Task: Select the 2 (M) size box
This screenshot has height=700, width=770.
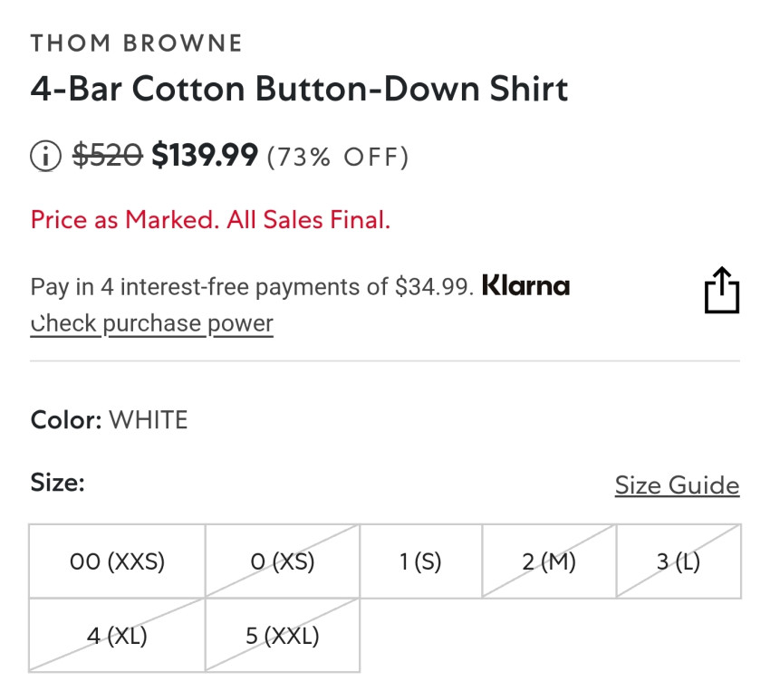Action: 549,561
